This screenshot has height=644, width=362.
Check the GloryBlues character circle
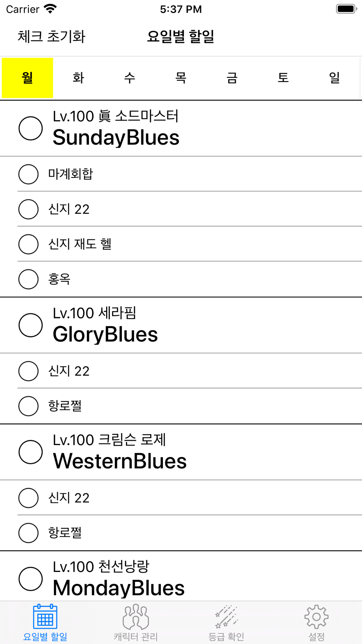31,325
